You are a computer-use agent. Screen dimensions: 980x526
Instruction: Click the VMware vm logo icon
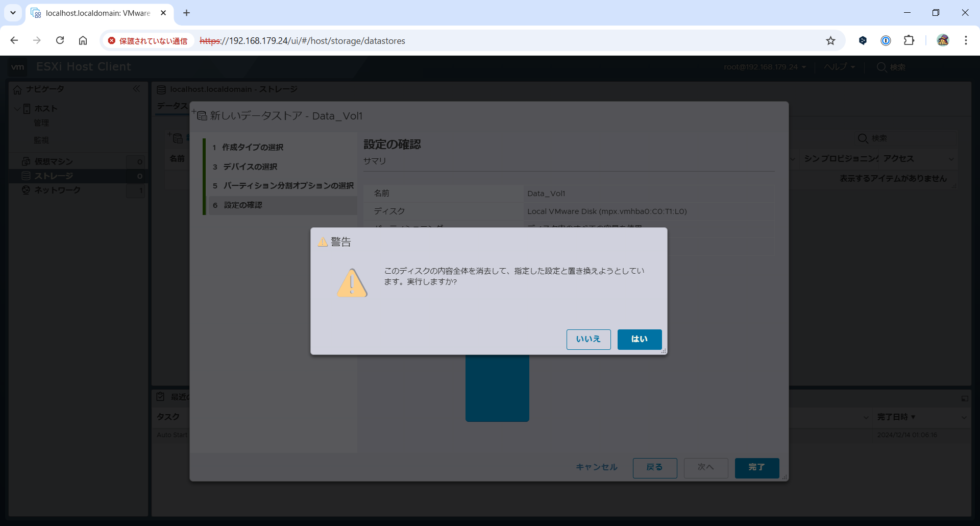point(18,67)
